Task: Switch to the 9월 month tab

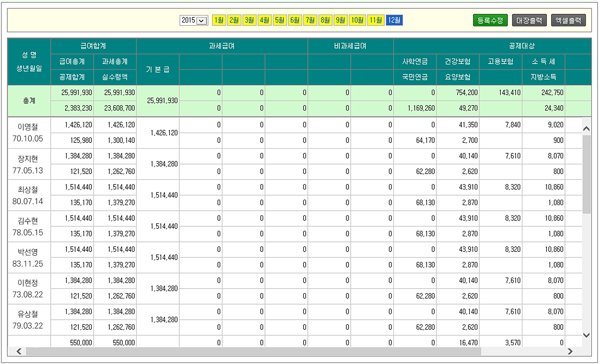Action: point(340,20)
